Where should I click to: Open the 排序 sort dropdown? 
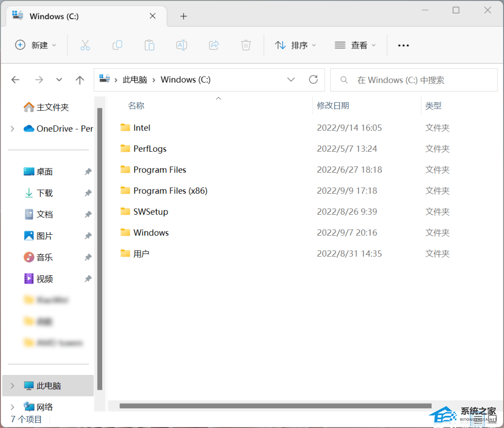tap(295, 45)
